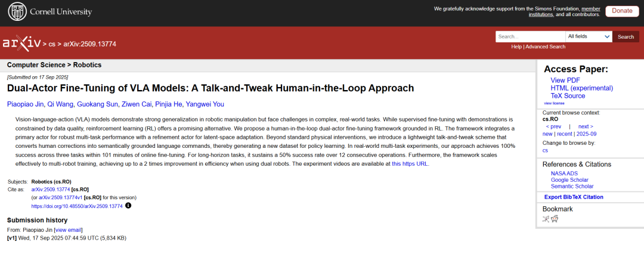This screenshot has height=254, width=644.
Task: Download TeX Source
Action: click(x=568, y=96)
